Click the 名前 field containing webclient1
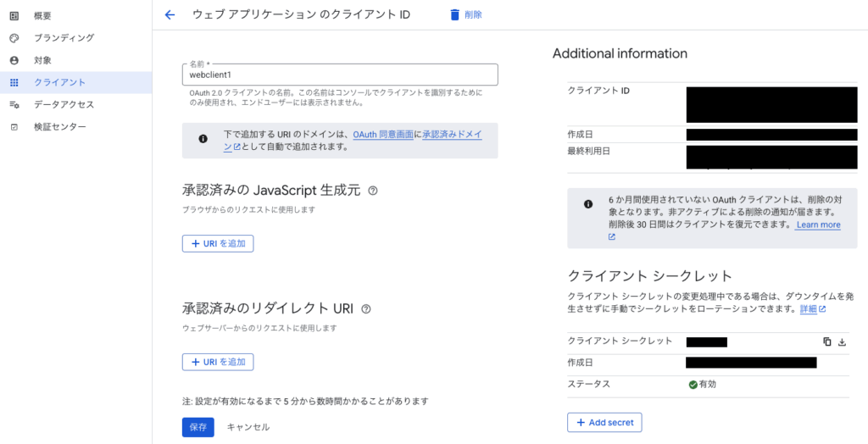Screen dimensions: 868x444 point(339,75)
